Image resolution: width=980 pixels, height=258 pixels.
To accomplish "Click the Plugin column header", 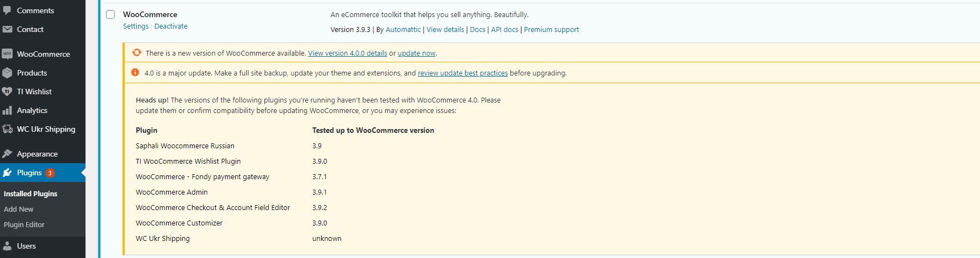I will [x=147, y=130].
